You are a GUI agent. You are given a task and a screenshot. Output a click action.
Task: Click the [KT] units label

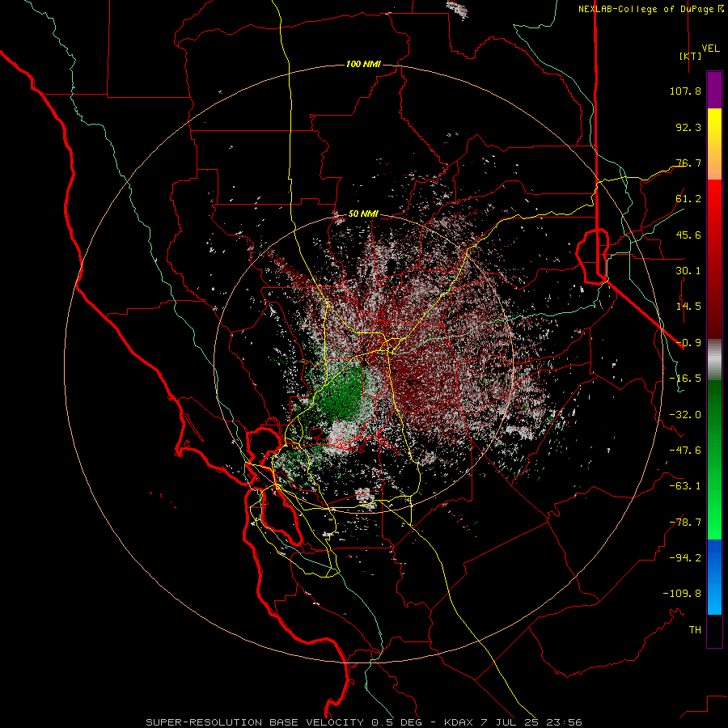pyautogui.click(x=691, y=56)
